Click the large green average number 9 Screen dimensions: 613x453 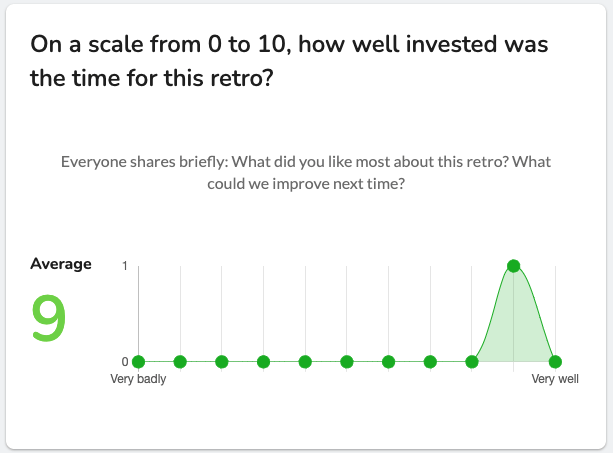click(x=48, y=318)
